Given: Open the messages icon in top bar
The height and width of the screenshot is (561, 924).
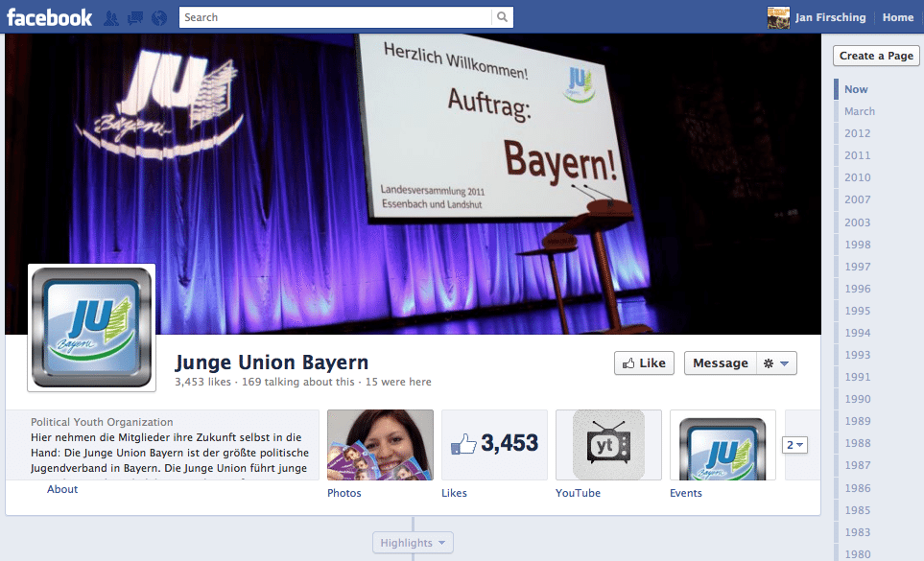Looking at the screenshot, I should point(135,18).
